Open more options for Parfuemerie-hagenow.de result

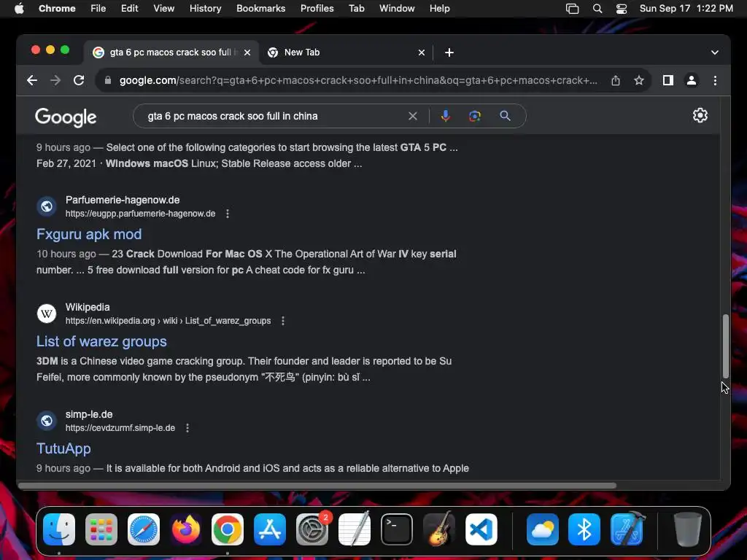[228, 214]
